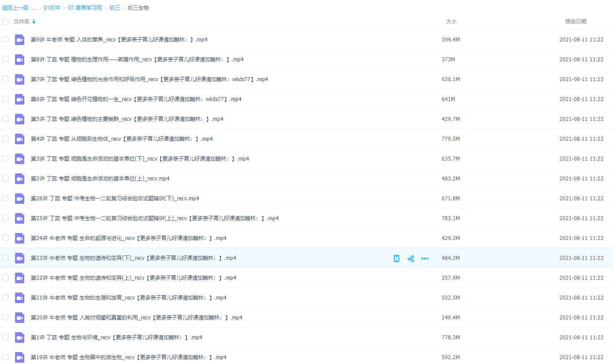The image size is (613, 364).
Task: Navigate to the 07.简单学习网 breadcrumb
Action: (85, 8)
